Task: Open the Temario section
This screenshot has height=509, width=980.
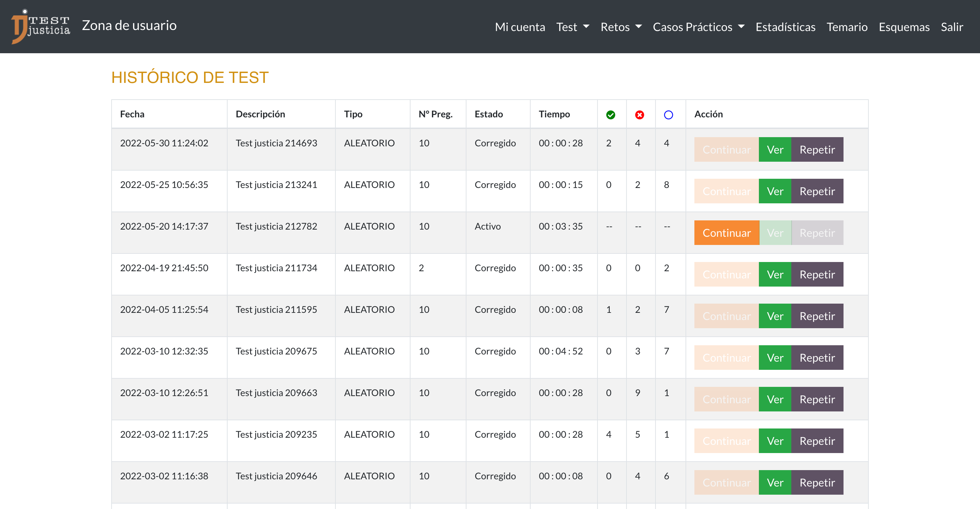Action: coord(847,27)
